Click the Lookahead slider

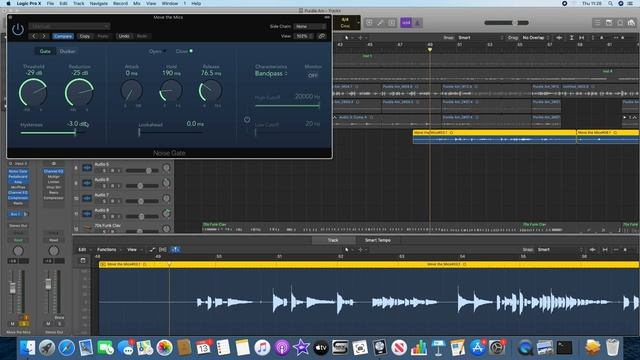(171, 132)
